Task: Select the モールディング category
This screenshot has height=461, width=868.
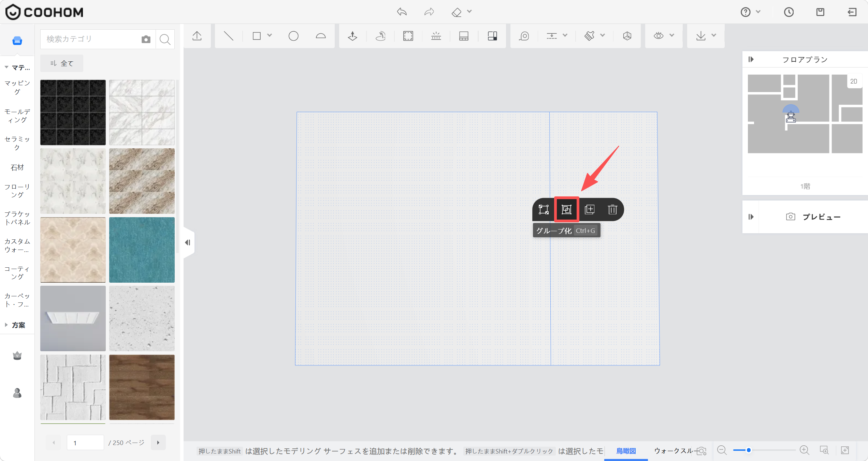Action: 17,116
